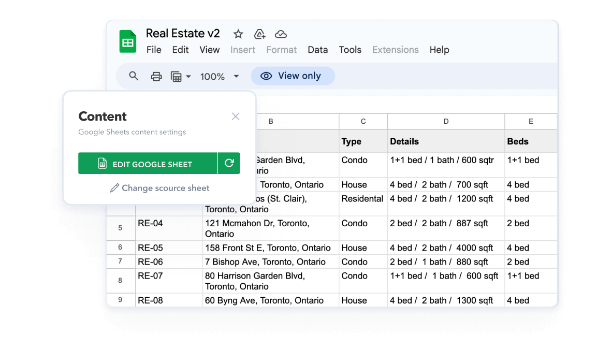Open the Insert menu
The width and height of the screenshot is (597, 364).
coord(243,50)
